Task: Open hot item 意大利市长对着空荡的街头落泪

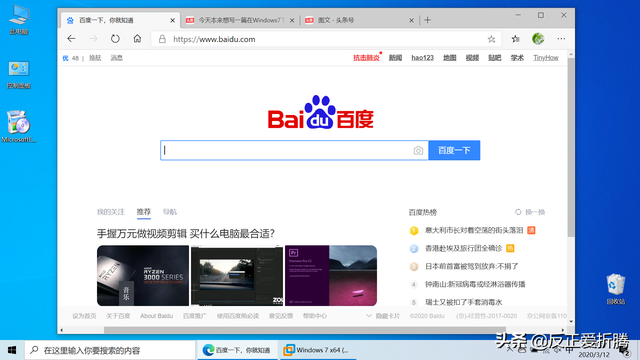Action: pyautogui.click(x=474, y=230)
